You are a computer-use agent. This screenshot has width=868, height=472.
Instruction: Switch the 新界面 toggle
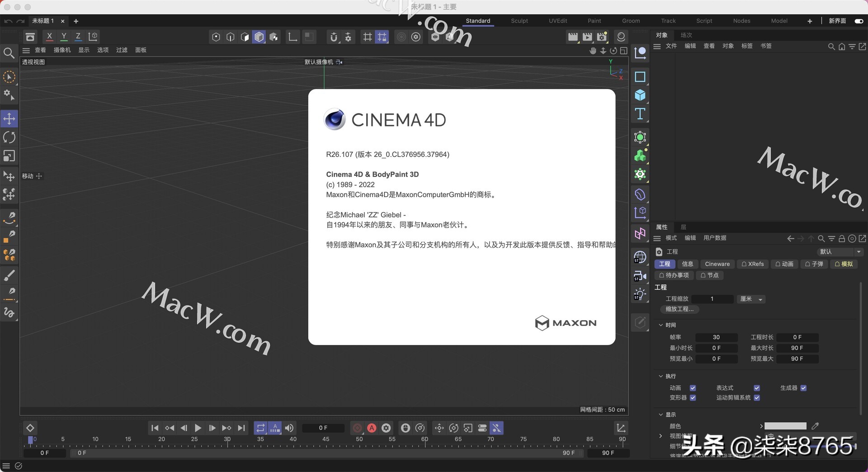click(x=859, y=21)
